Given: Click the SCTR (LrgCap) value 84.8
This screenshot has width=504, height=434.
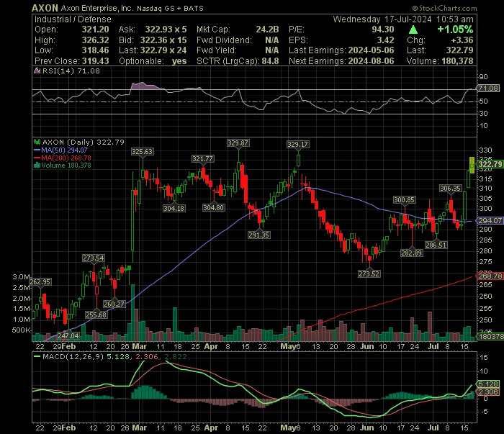Looking at the screenshot, I should click(270, 61).
